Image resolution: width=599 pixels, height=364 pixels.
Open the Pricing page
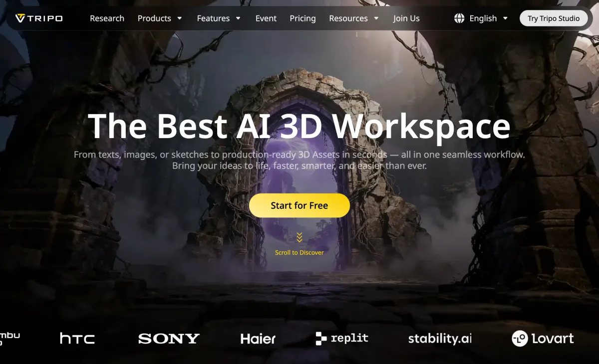pyautogui.click(x=302, y=18)
